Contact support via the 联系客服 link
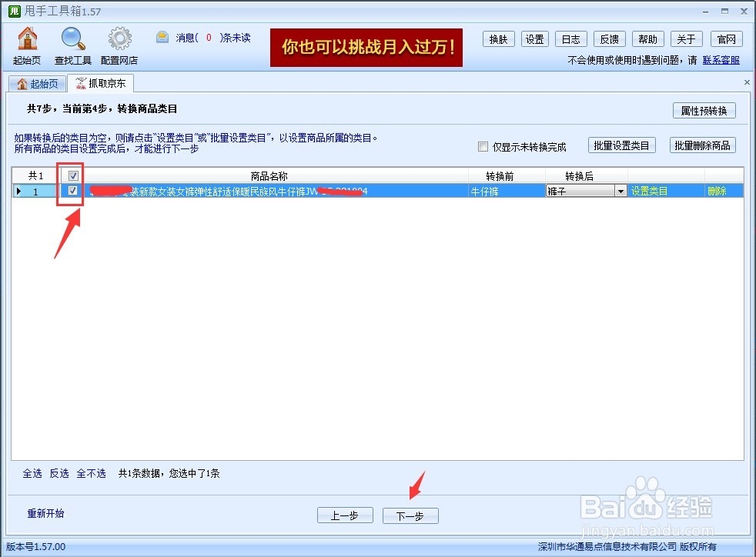756x557 pixels. click(x=721, y=59)
